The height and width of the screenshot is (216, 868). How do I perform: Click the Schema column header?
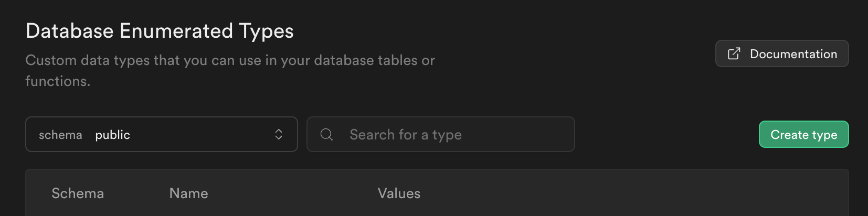tap(78, 193)
